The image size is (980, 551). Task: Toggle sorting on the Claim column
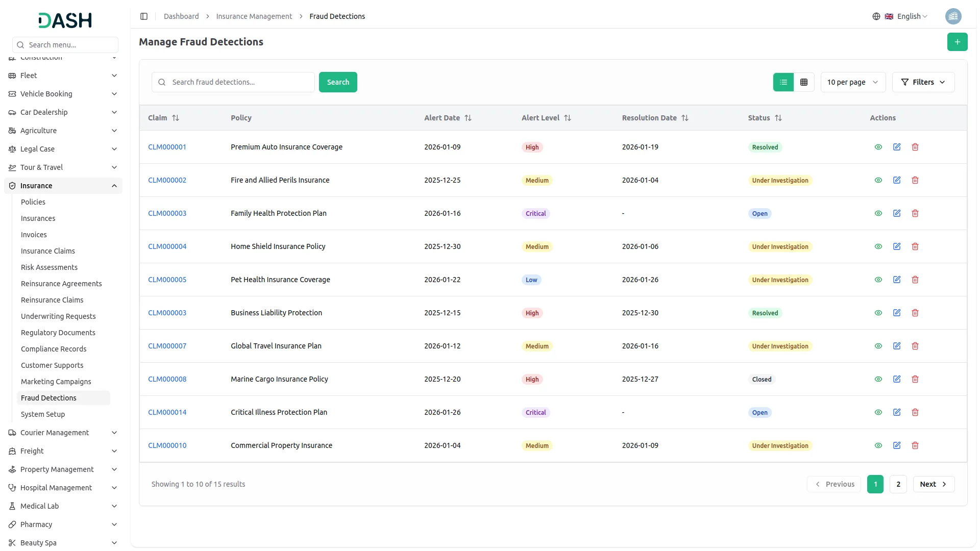[176, 118]
